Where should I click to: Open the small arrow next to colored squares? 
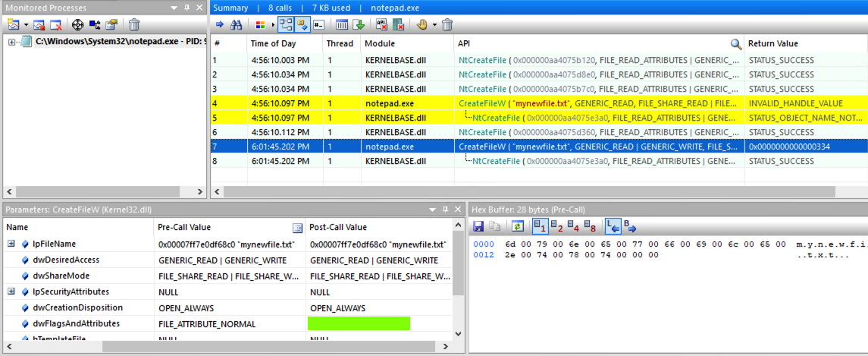[272, 25]
